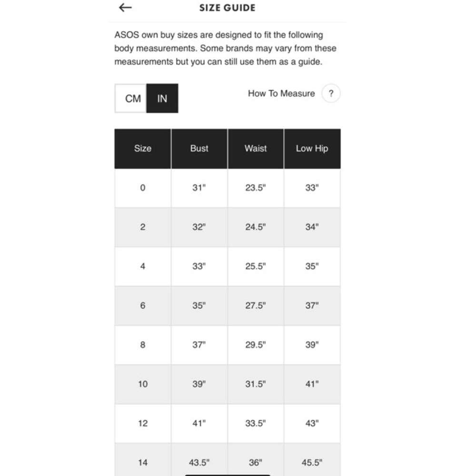The image size is (476, 476).
Task: Click the size 4 cell
Action: 142,266
